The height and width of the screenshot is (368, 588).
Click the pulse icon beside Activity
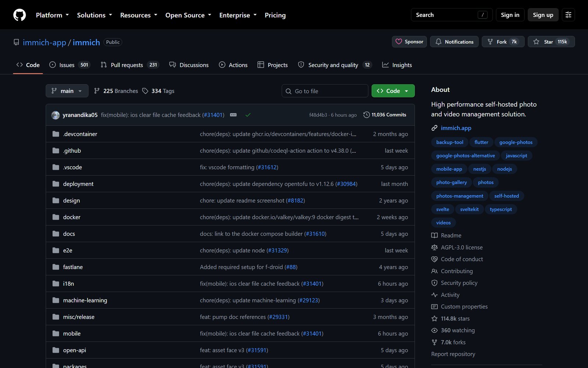(434, 295)
